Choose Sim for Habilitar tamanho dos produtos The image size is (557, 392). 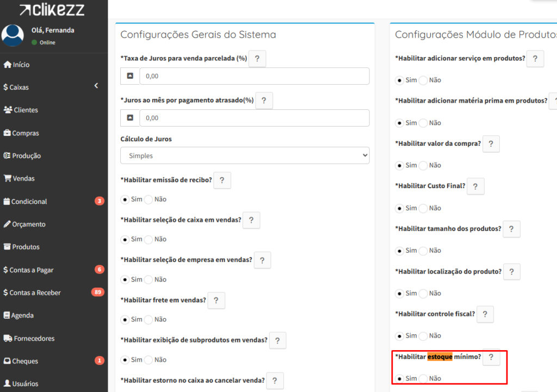400,251
